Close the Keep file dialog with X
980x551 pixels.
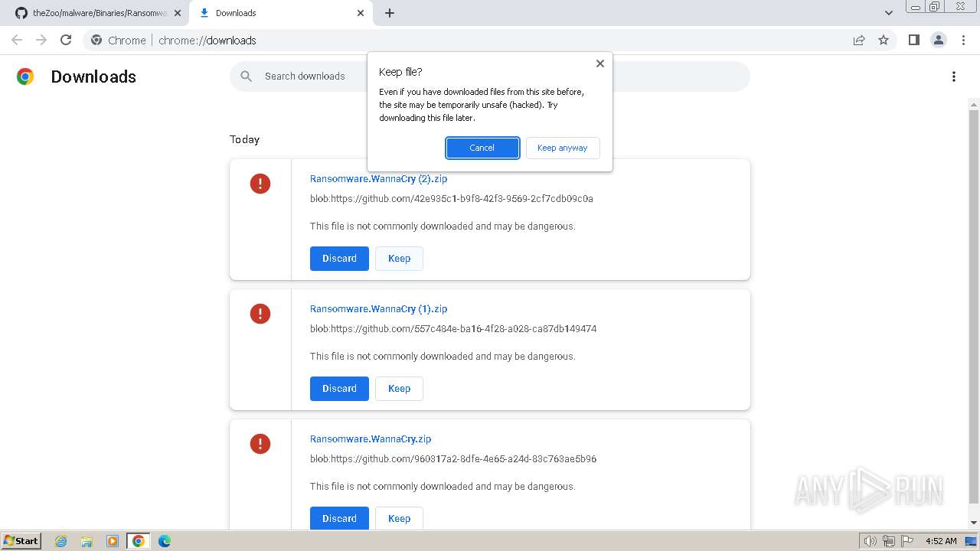pyautogui.click(x=600, y=64)
